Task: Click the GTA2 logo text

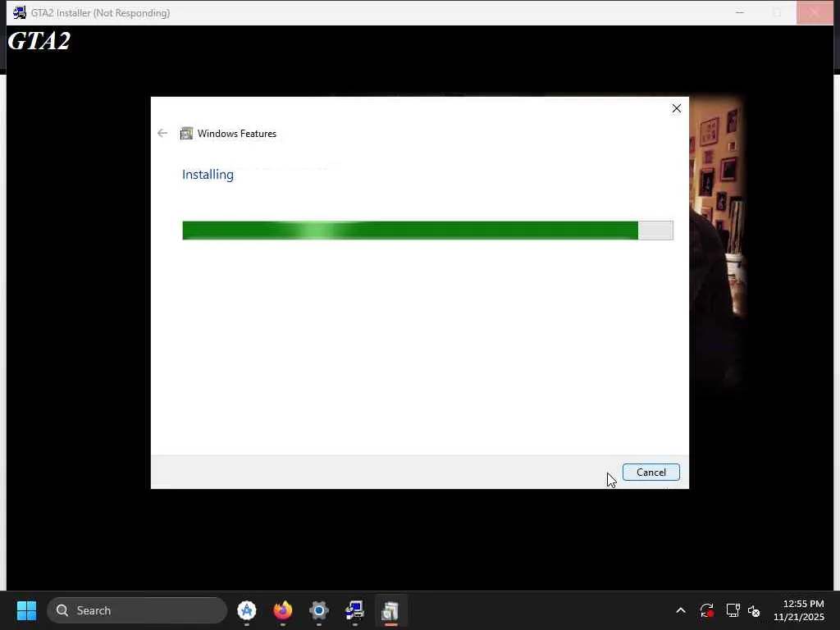Action: 39,41
